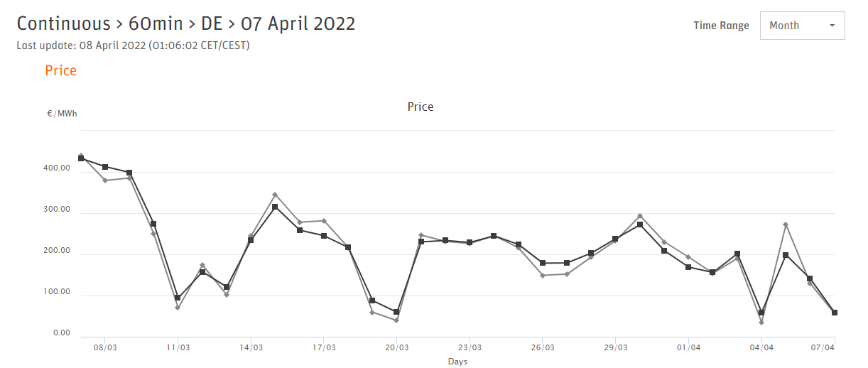Click the dark square marker on 15/03
This screenshot has height=368, width=868.
tap(275, 207)
